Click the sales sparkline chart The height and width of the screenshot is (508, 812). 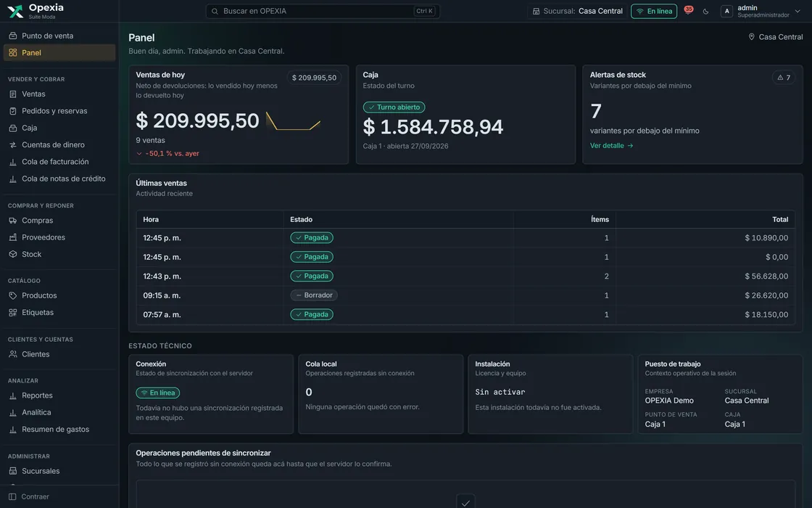[293, 120]
